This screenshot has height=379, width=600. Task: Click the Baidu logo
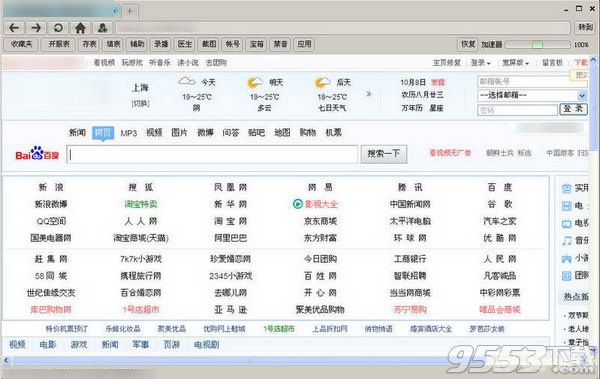point(37,154)
